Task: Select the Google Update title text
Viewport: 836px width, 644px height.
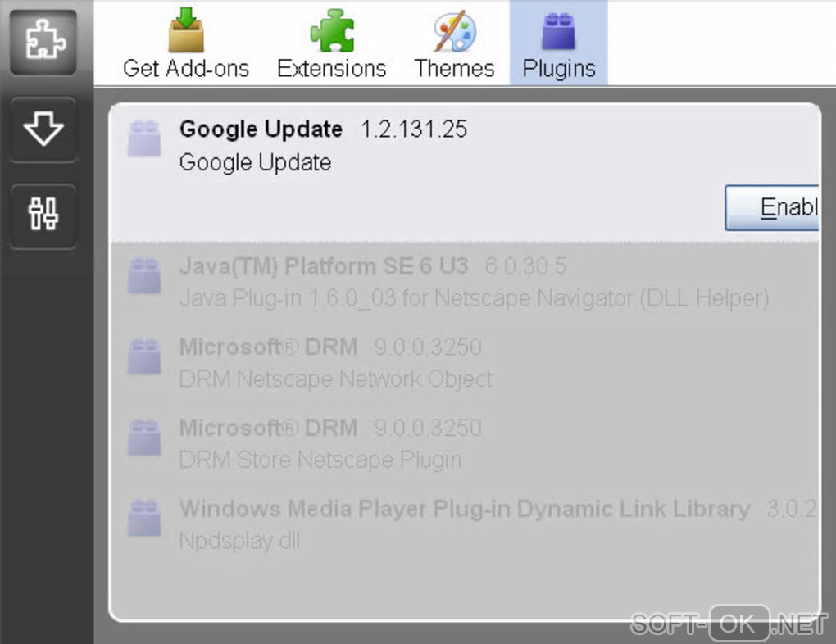Action: 261,129
